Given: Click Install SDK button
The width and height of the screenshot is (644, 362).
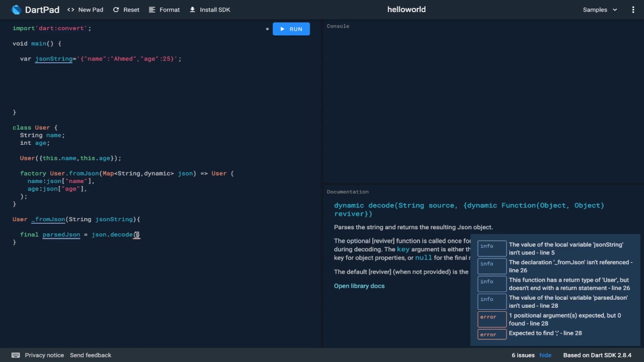Looking at the screenshot, I should pos(210,10).
